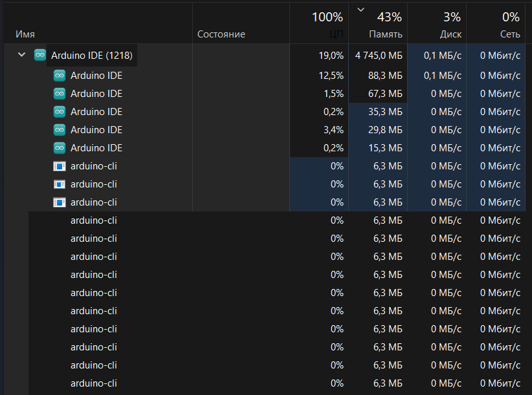
Task: Select the Arduino IDE (1218) group name
Action: pyautogui.click(x=92, y=56)
